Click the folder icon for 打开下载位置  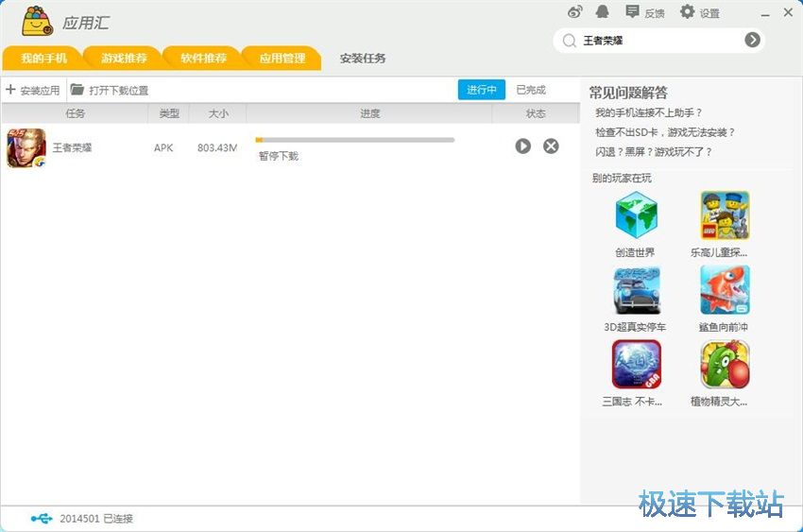(77, 90)
